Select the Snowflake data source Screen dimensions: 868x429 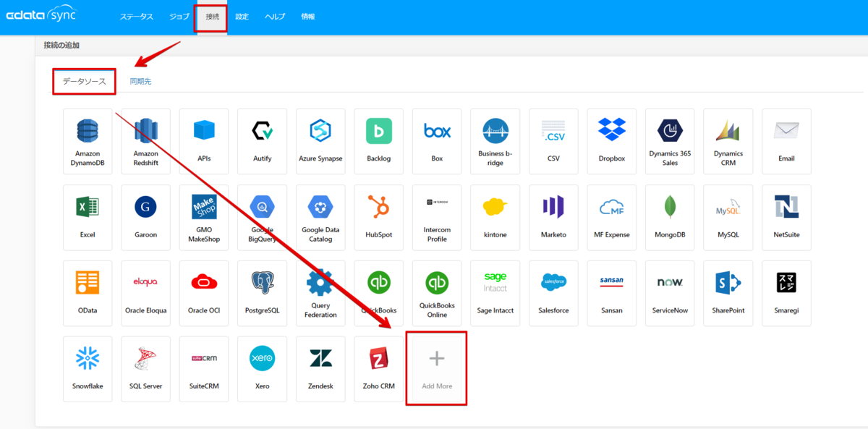pos(88,369)
